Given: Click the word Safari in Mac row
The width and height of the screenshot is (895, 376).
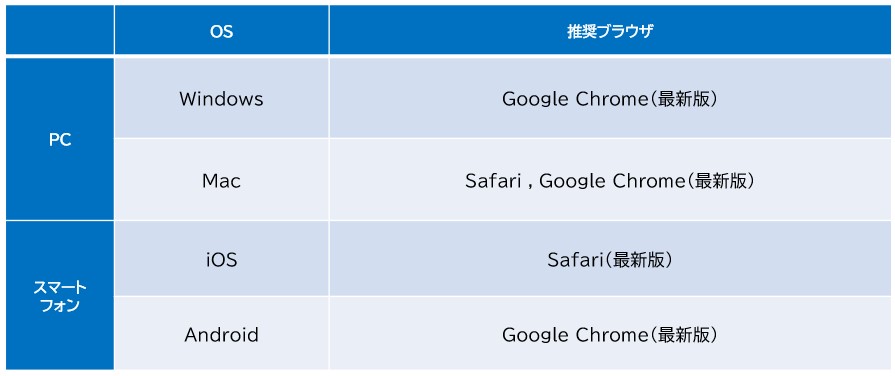Looking at the screenshot, I should (x=491, y=181).
